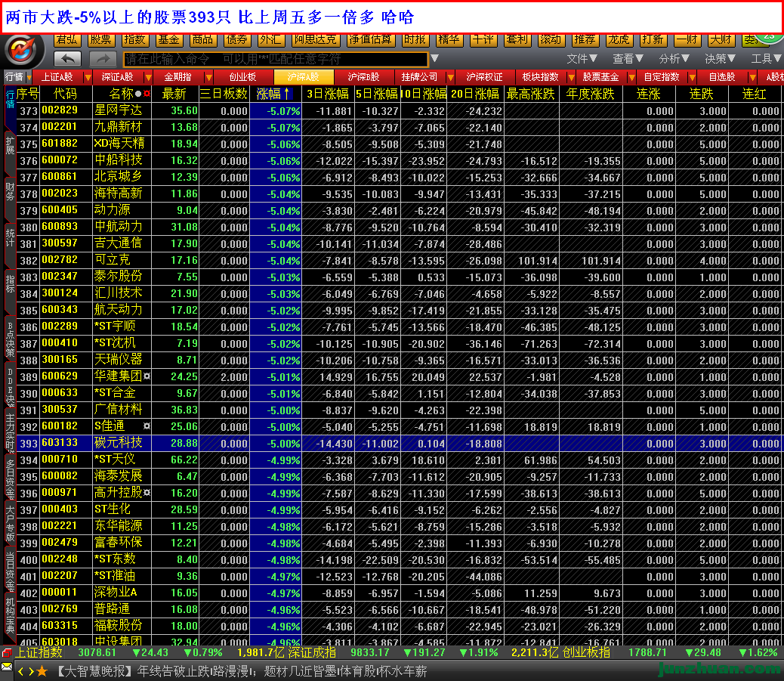Click the marker icon beside S佳通
784x681 pixels.
click(x=147, y=426)
